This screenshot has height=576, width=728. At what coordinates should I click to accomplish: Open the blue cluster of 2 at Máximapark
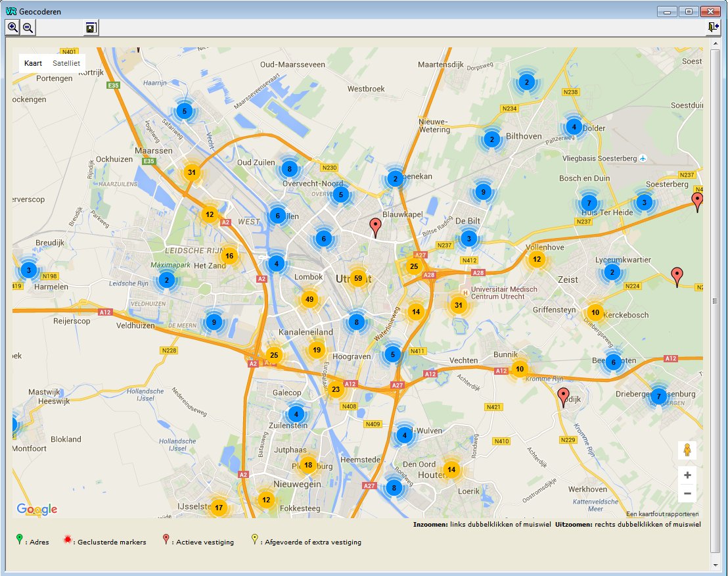(x=167, y=280)
